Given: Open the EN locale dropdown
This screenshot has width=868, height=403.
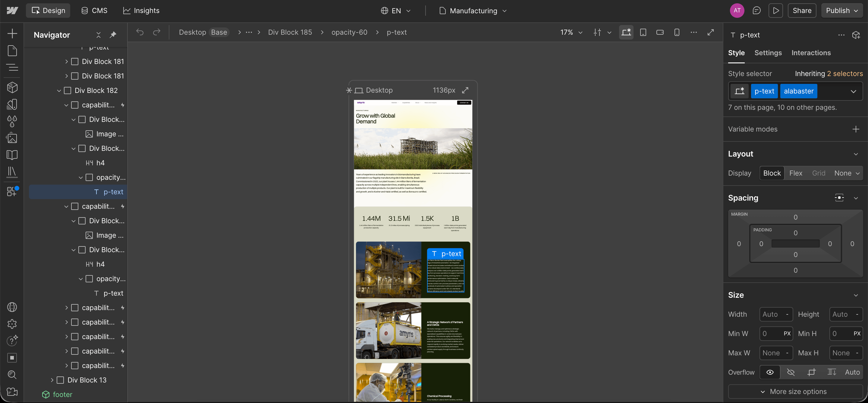Looking at the screenshot, I should tap(396, 11).
